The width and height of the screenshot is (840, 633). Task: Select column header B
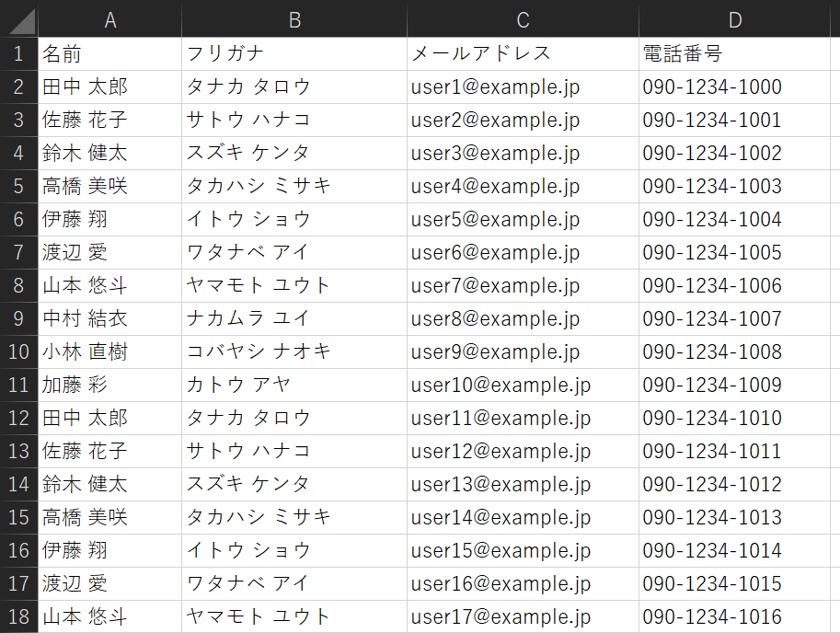(294, 18)
